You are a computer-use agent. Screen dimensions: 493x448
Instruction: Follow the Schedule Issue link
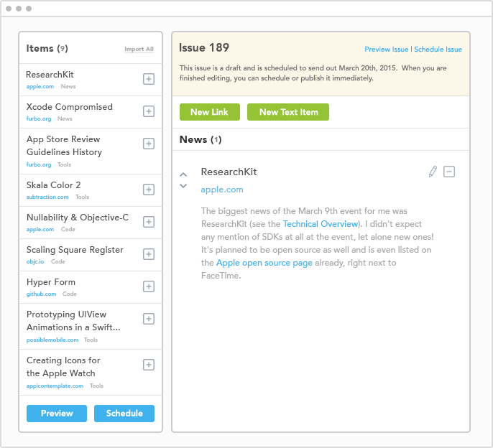tap(438, 50)
